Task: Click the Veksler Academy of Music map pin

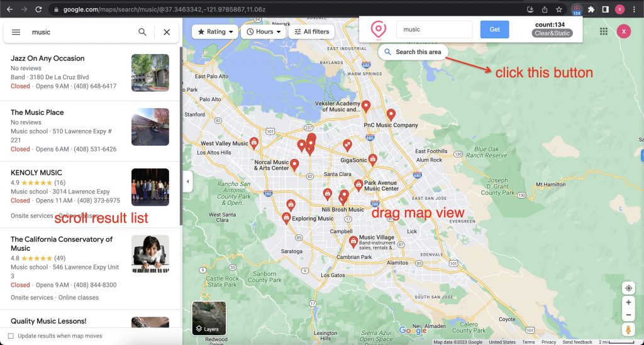Action: [x=366, y=106]
